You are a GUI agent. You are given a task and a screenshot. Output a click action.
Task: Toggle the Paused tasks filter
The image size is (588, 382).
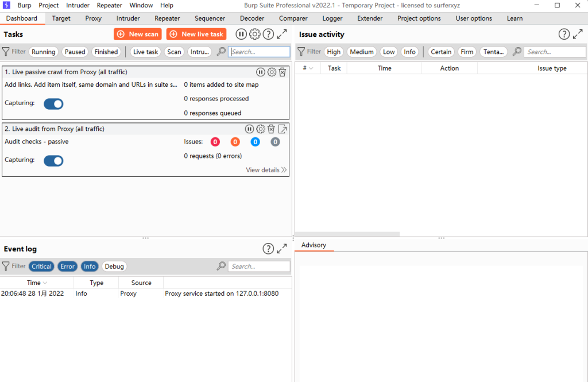pyautogui.click(x=75, y=52)
